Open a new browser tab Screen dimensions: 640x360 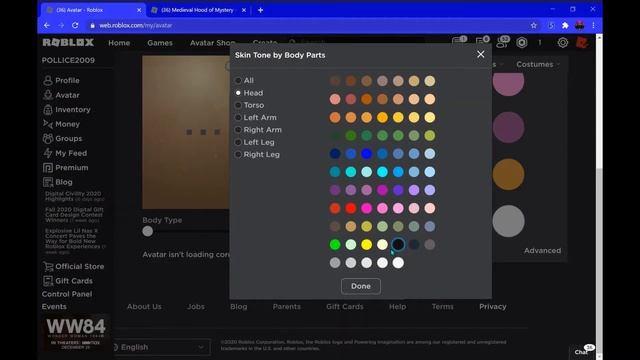click(260, 10)
